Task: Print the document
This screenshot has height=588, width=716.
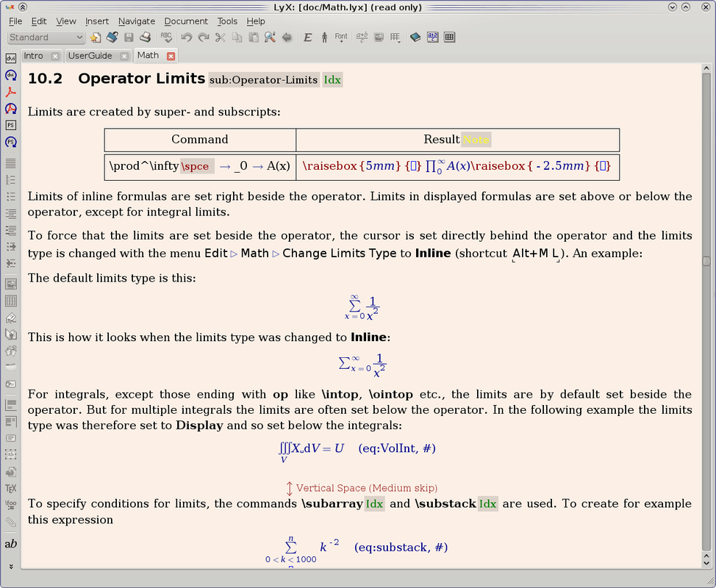Action: (145, 37)
